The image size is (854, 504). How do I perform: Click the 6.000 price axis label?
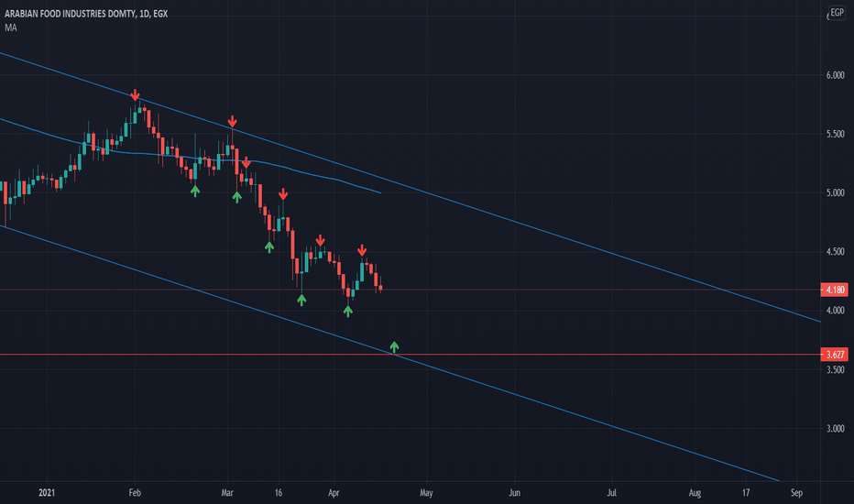click(835, 75)
